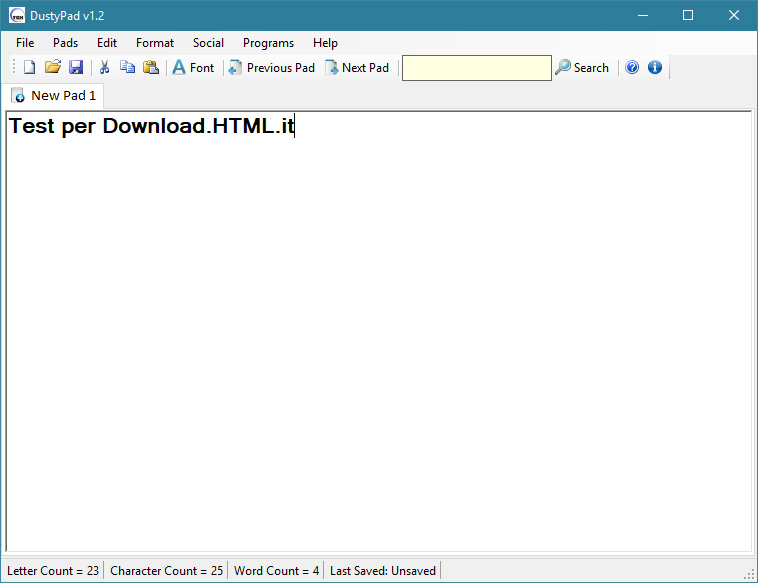
Task: Open the Font dialog button
Action: pyautogui.click(x=193, y=68)
